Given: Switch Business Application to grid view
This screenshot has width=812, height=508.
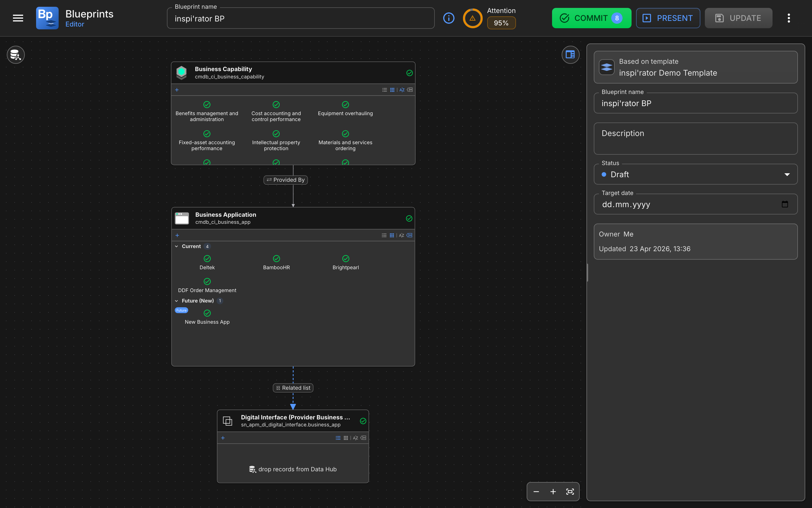Looking at the screenshot, I should pos(392,235).
